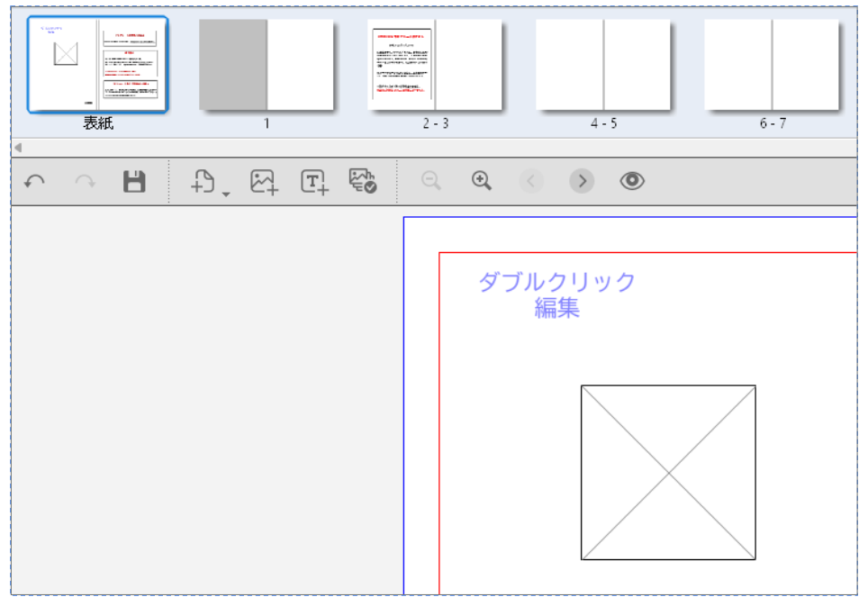Image resolution: width=868 pixels, height=606 pixels.
Task: Save the project with the floppy disk icon
Action: 134,182
